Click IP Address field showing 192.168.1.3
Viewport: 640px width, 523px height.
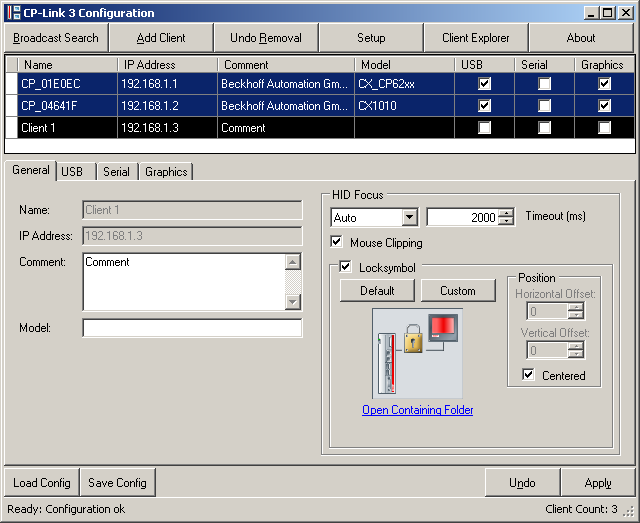[x=192, y=236]
